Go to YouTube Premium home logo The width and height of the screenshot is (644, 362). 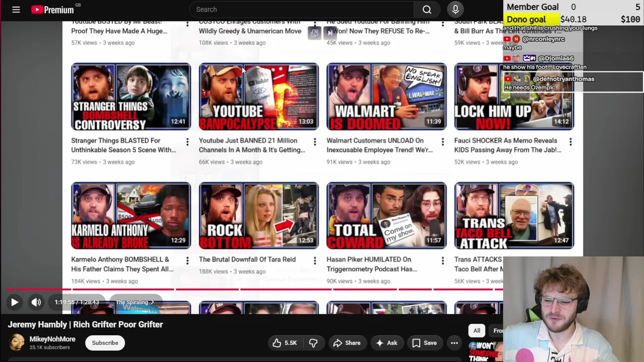point(53,10)
